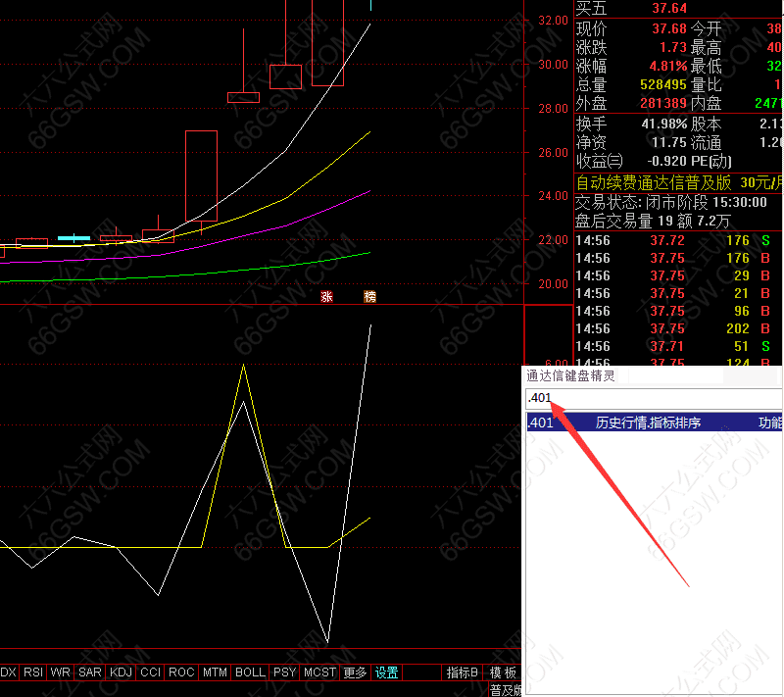Select the KDJ indicator tab
The height and width of the screenshot is (697, 784).
tap(121, 672)
